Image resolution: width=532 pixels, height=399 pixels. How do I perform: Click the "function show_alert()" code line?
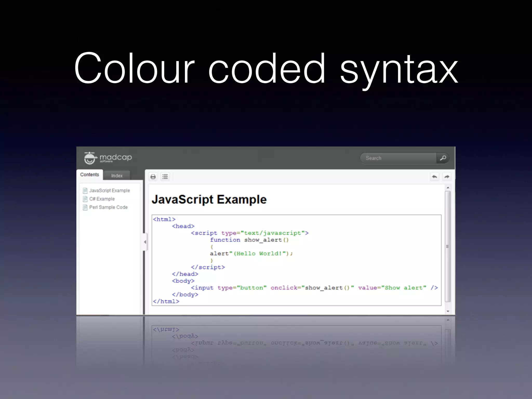pyautogui.click(x=249, y=240)
